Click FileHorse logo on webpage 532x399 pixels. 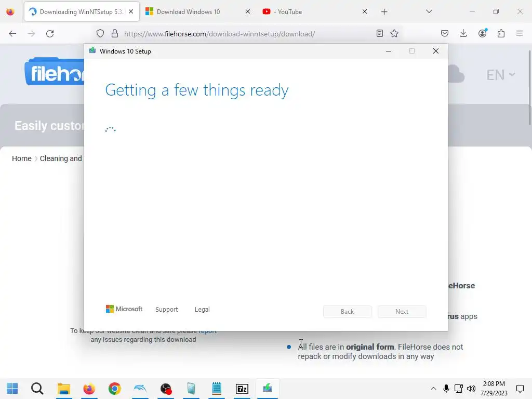tap(54, 72)
